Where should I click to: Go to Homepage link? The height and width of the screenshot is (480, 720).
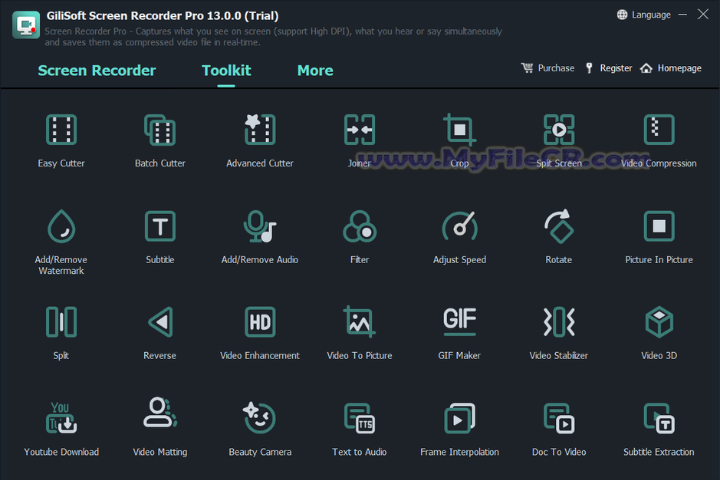tap(671, 68)
